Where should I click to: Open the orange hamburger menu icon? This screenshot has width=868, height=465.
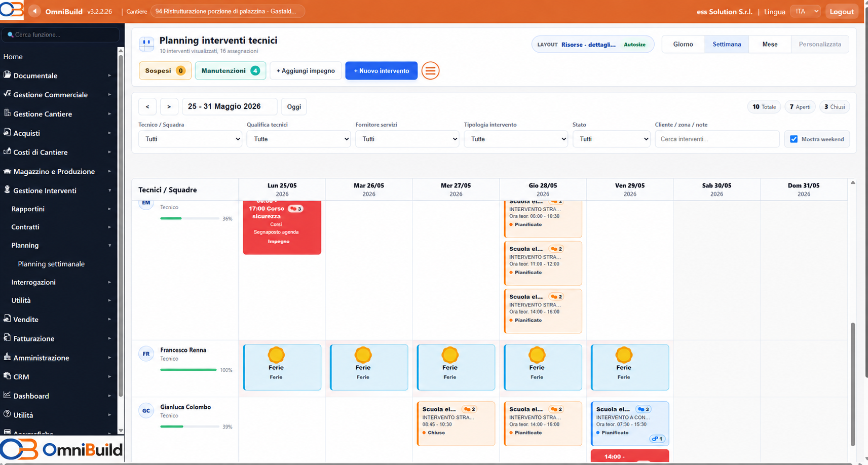[x=430, y=70]
